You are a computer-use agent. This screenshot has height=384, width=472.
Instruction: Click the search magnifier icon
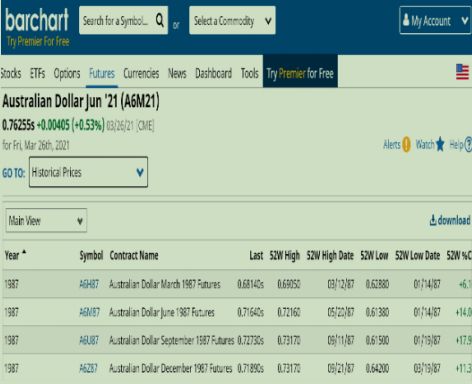pyautogui.click(x=160, y=21)
